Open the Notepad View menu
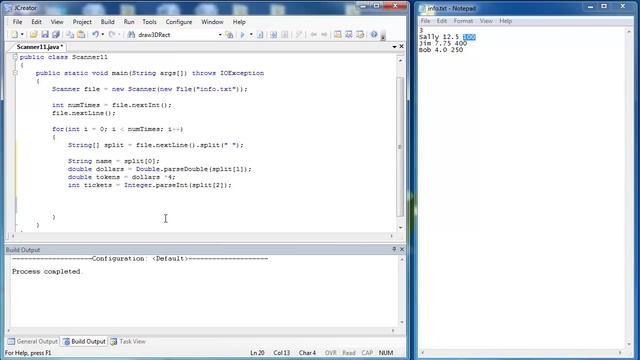 tap(486, 21)
